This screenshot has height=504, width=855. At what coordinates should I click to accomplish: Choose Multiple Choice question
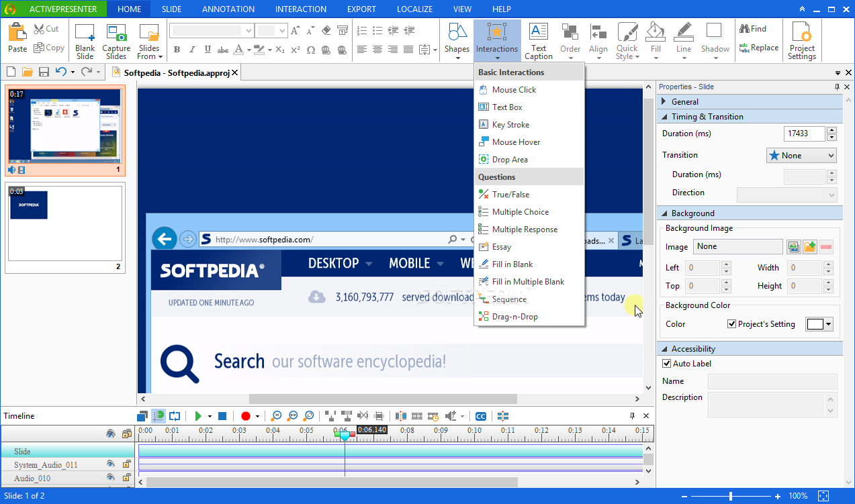(529, 212)
